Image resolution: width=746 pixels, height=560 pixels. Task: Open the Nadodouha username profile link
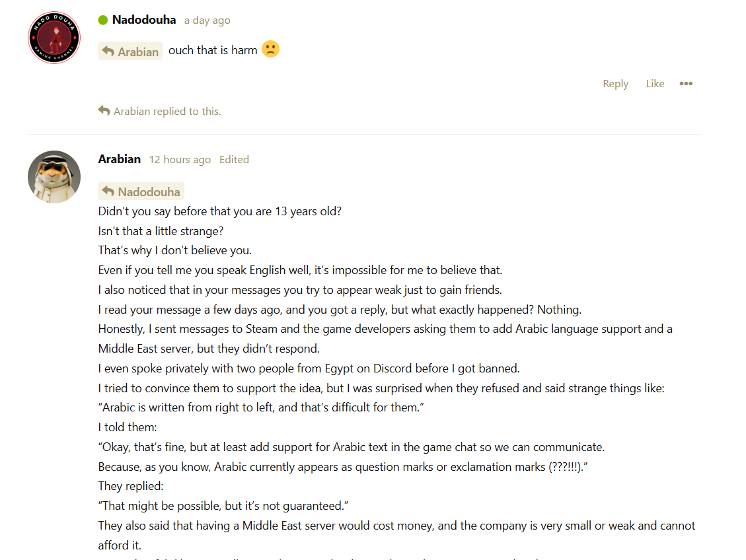[x=144, y=20]
